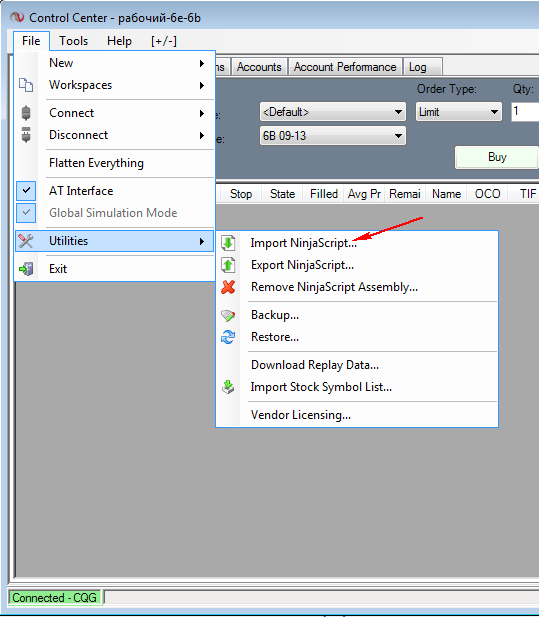Click the Remai column header
This screenshot has width=539, height=617.
405,194
